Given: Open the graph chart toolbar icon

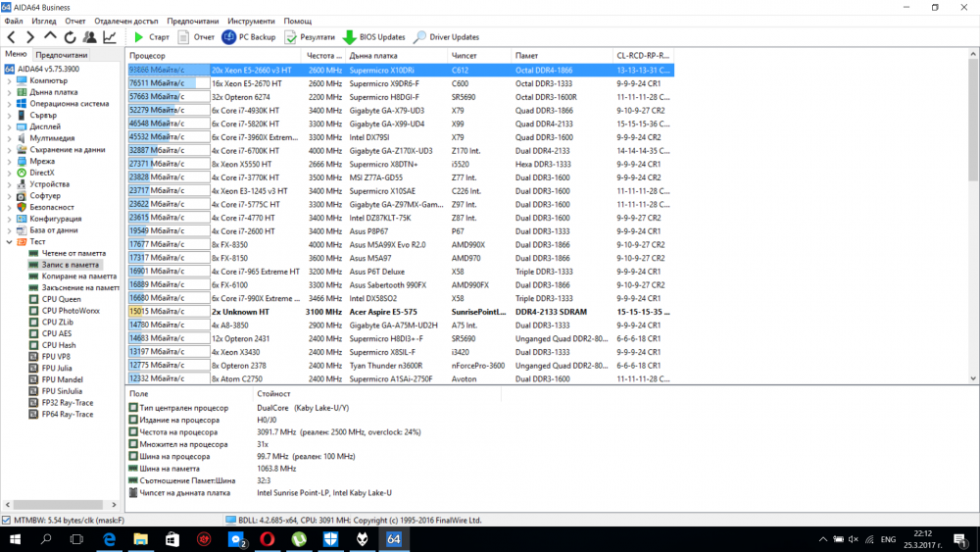Looking at the screenshot, I should click(x=110, y=37).
